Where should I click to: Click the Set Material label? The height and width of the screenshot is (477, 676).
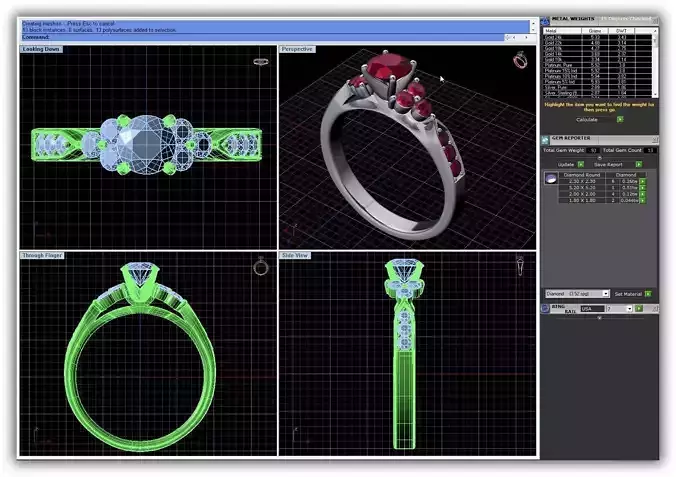click(x=628, y=294)
